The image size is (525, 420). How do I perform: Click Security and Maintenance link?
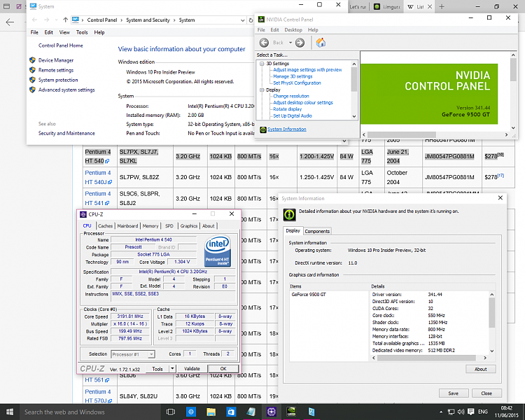[66, 133]
